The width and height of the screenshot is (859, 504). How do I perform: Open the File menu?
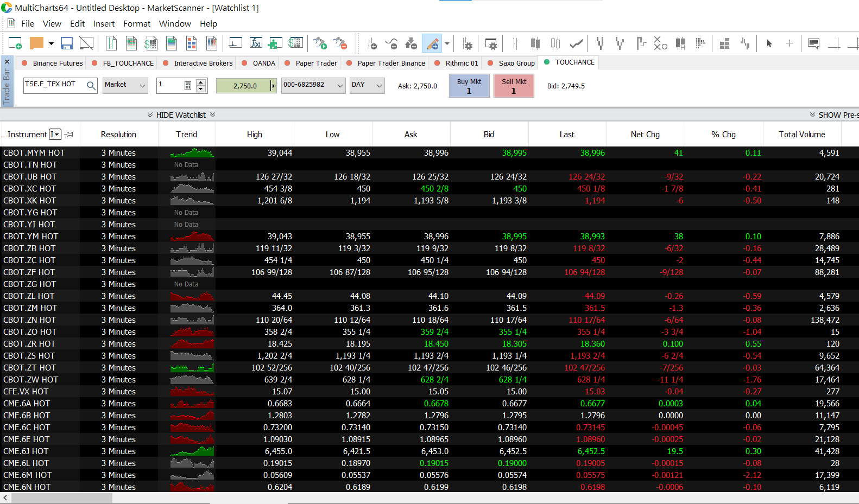[28, 24]
